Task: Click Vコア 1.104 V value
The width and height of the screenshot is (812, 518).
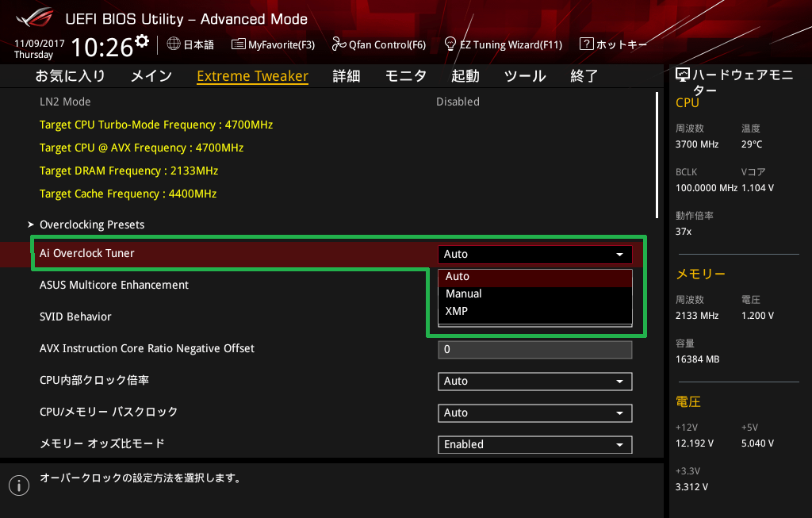Action: [757, 188]
